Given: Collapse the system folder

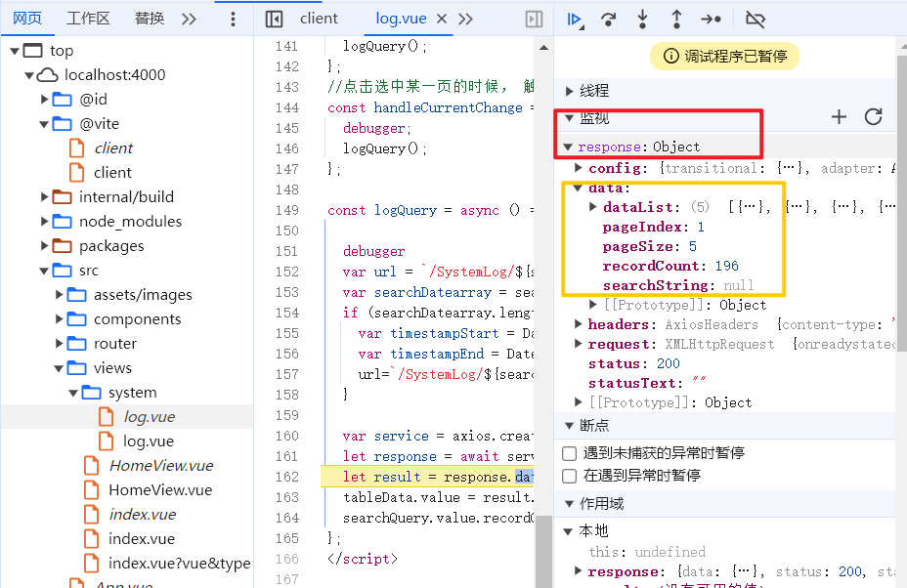Looking at the screenshot, I should click(x=73, y=394).
